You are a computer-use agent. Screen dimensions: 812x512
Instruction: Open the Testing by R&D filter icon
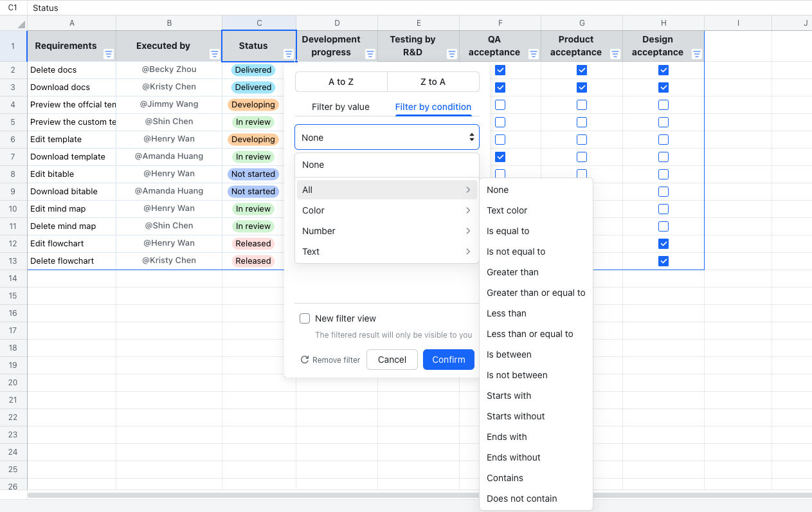tap(452, 54)
